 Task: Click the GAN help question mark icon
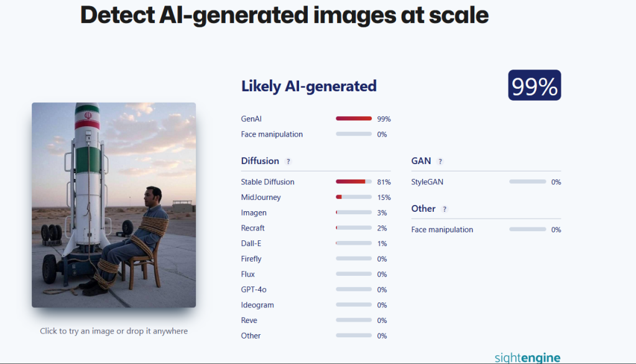(440, 162)
